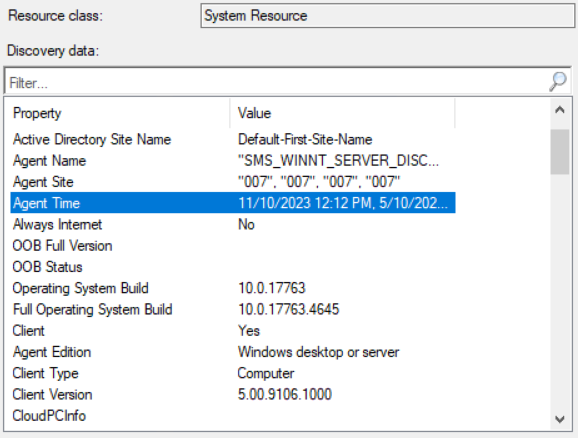The height and width of the screenshot is (438, 578).
Task: Select the Agent Site property row
Action: [233, 182]
